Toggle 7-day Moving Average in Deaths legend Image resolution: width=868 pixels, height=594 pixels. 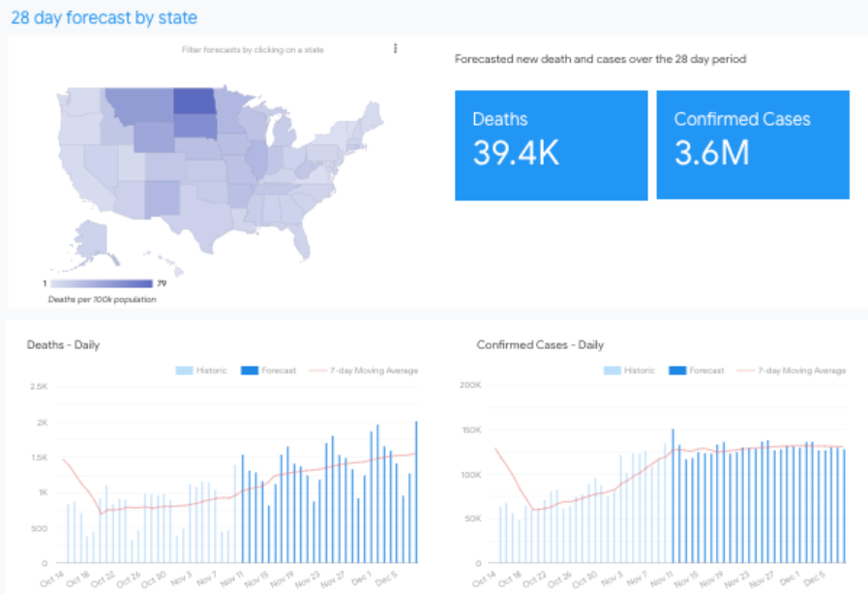click(364, 371)
